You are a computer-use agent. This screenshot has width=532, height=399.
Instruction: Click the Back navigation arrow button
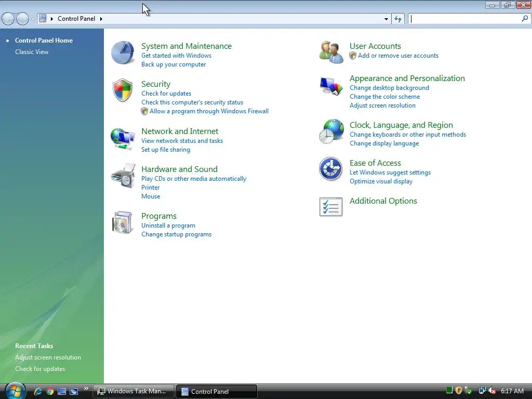[8, 19]
